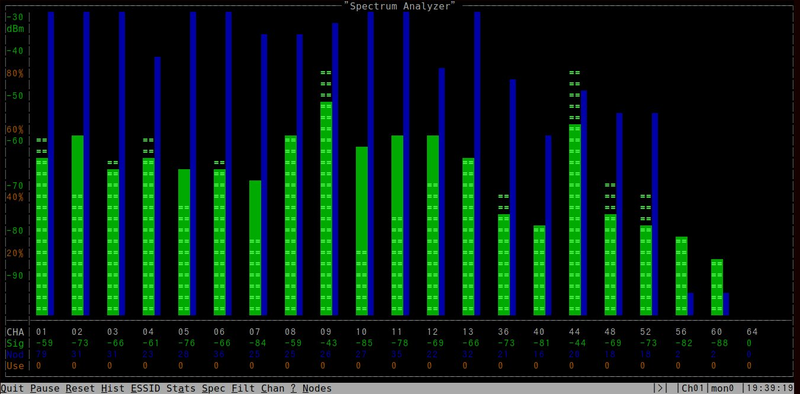Open the Filt filter dialog
Screen dimensions: 800x394
pyautogui.click(x=243, y=388)
